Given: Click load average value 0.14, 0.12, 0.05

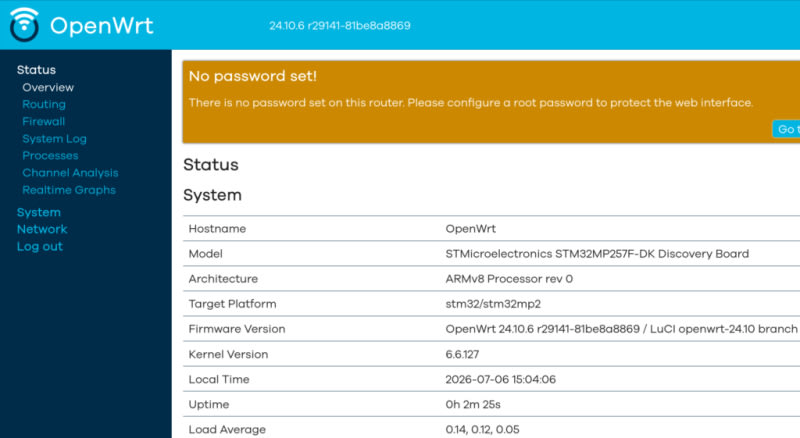Looking at the screenshot, I should (x=482, y=429).
